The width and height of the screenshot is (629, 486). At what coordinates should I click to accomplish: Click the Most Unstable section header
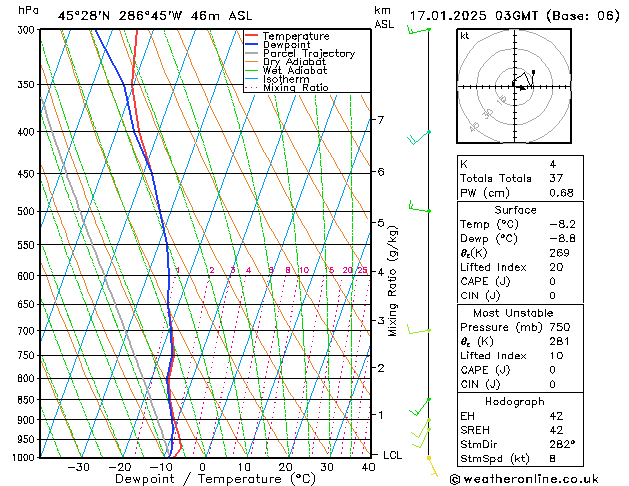coord(516,313)
